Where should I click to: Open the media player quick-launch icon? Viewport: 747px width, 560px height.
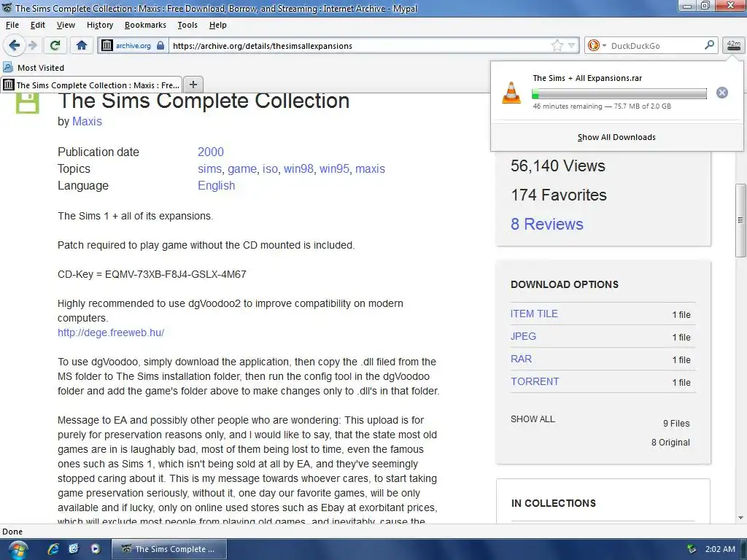click(96, 549)
